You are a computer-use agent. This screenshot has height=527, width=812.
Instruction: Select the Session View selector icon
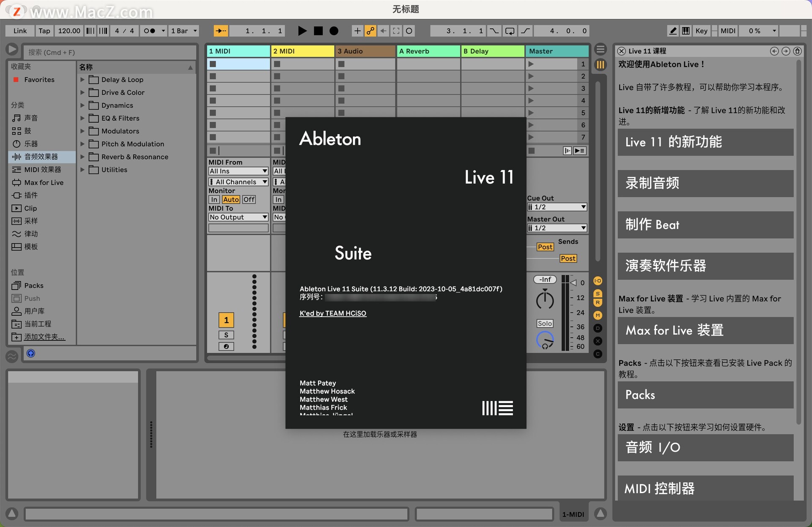[x=600, y=65]
